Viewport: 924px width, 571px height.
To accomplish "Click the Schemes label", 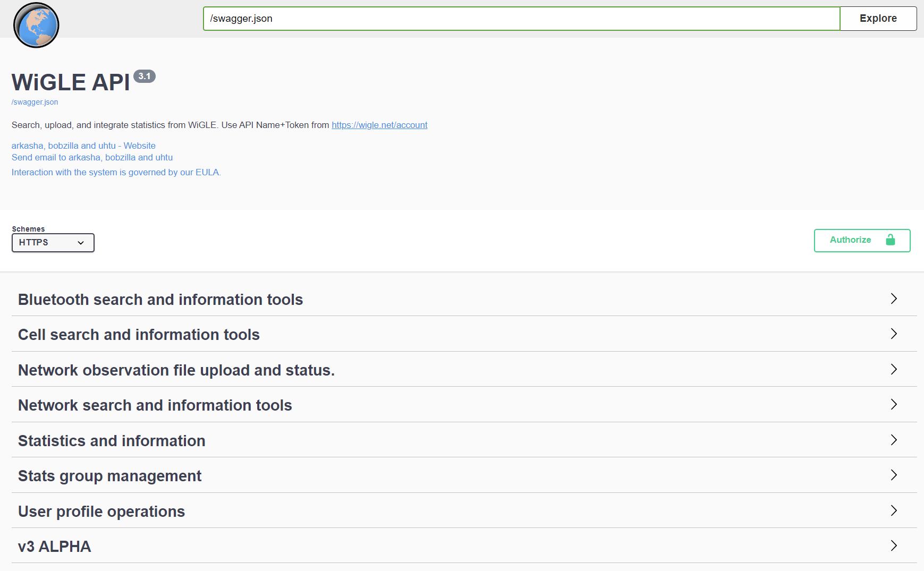I will (x=28, y=229).
